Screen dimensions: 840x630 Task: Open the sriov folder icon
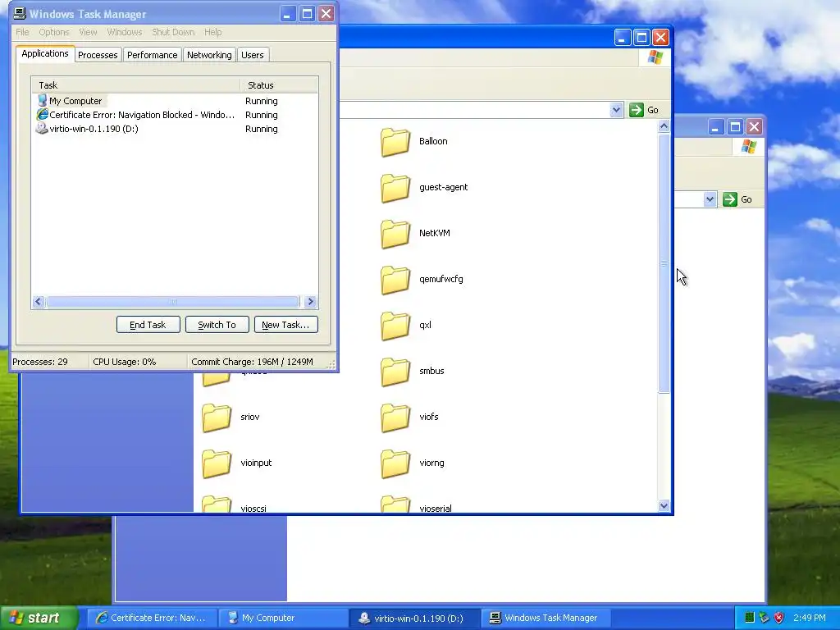(217, 418)
